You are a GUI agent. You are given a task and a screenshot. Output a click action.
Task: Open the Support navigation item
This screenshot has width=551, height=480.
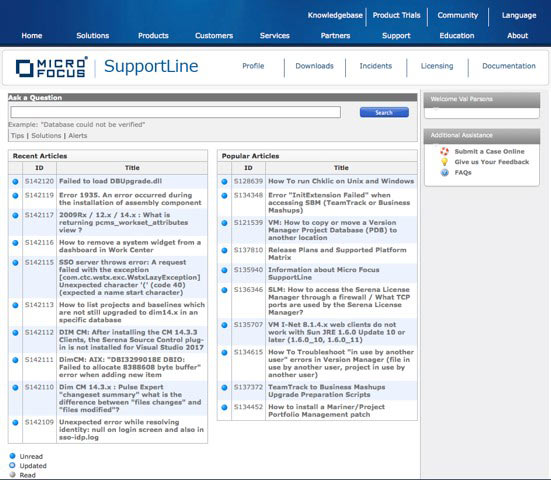pos(396,35)
